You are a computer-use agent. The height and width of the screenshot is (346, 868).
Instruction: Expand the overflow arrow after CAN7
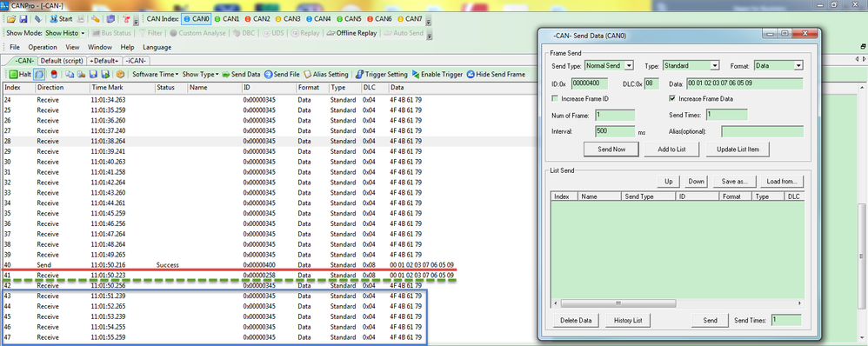pos(429,20)
